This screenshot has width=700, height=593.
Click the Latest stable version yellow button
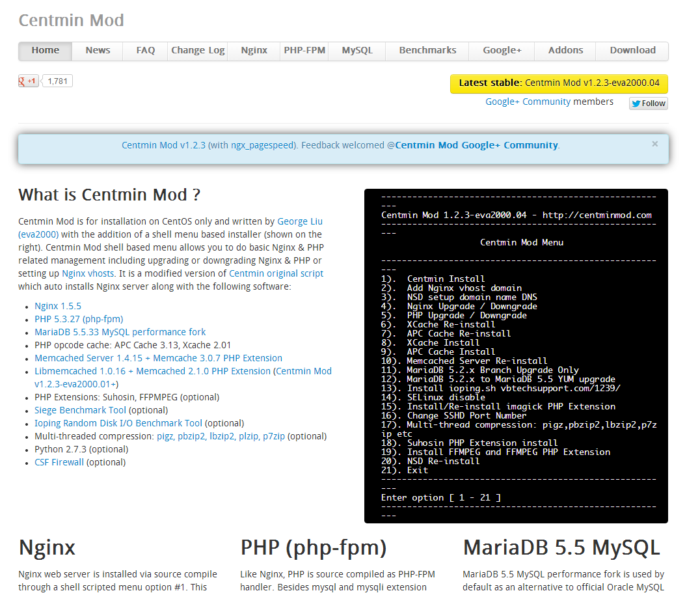pos(559,83)
